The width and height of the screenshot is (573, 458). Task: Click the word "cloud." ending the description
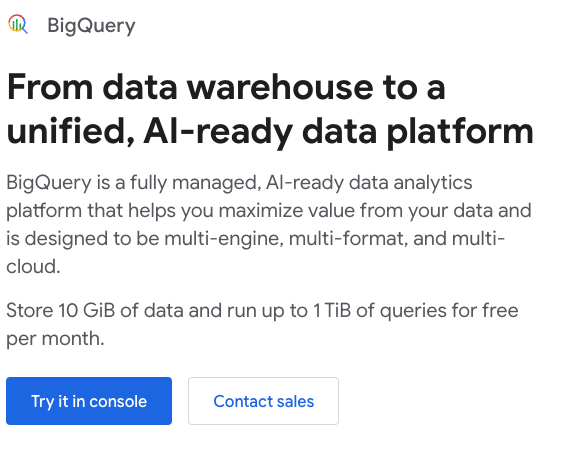point(33,266)
